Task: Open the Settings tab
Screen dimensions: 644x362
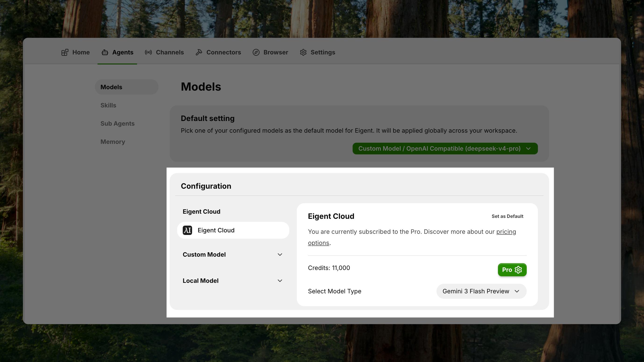Action: point(318,52)
